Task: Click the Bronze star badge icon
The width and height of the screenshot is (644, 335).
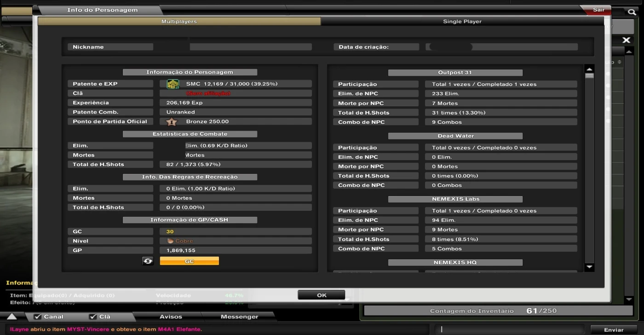Action: point(171,122)
